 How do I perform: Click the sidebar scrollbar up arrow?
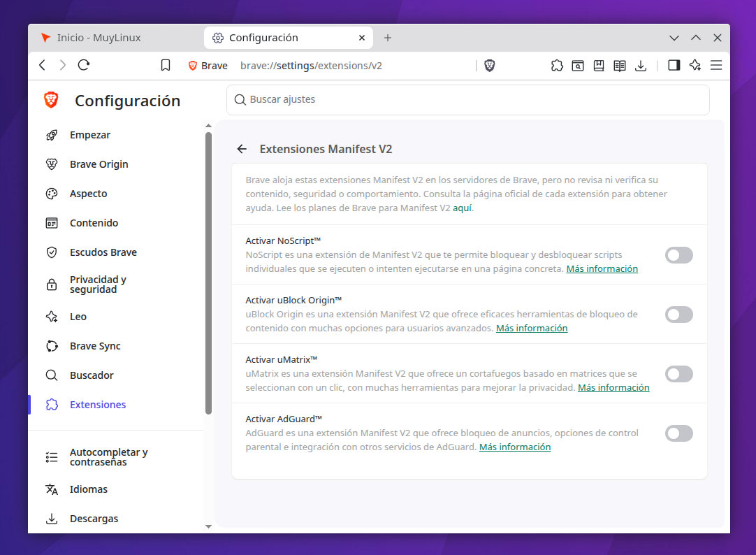[x=208, y=125]
